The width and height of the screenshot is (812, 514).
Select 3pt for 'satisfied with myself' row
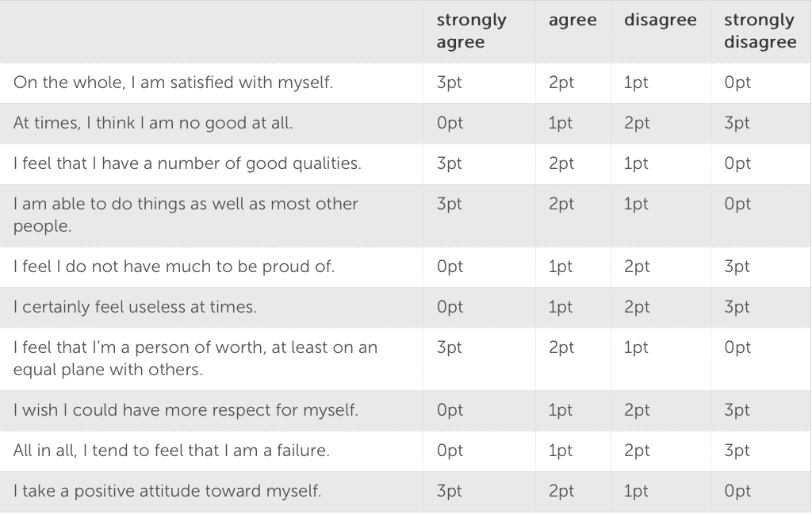coord(449,82)
